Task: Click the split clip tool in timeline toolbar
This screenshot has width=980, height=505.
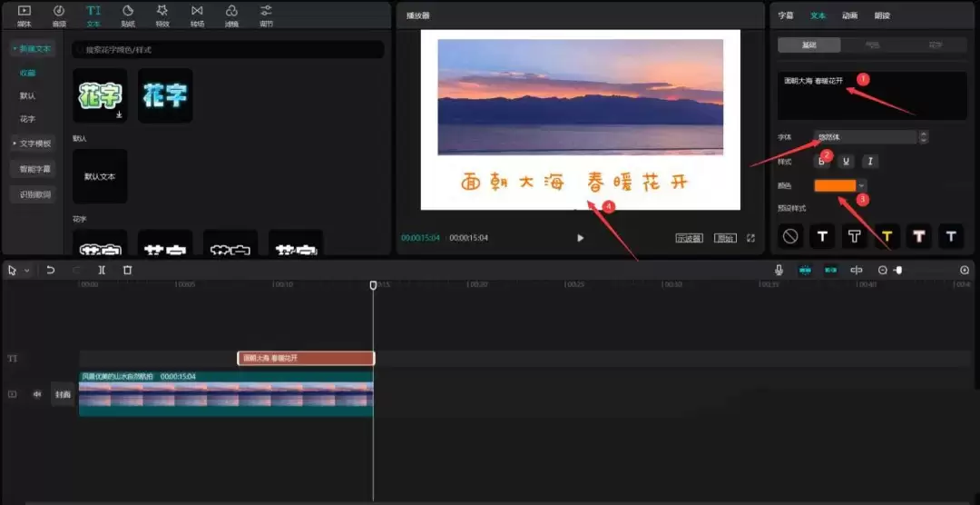Action: click(102, 271)
